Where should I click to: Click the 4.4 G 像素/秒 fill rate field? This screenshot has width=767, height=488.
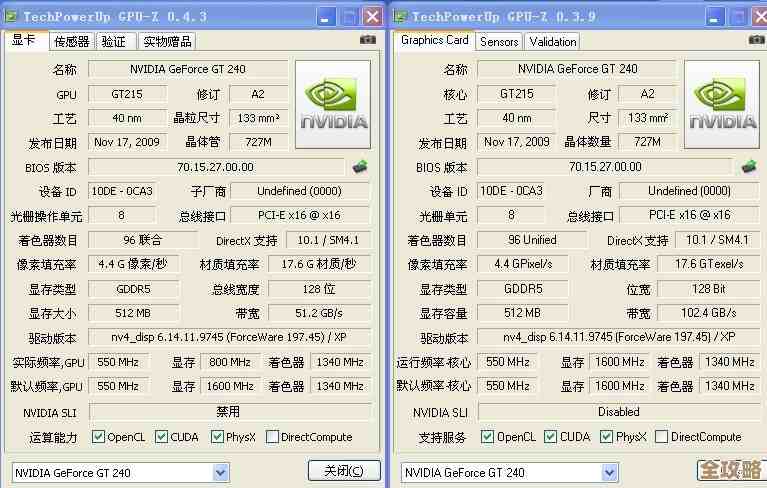pos(133,265)
